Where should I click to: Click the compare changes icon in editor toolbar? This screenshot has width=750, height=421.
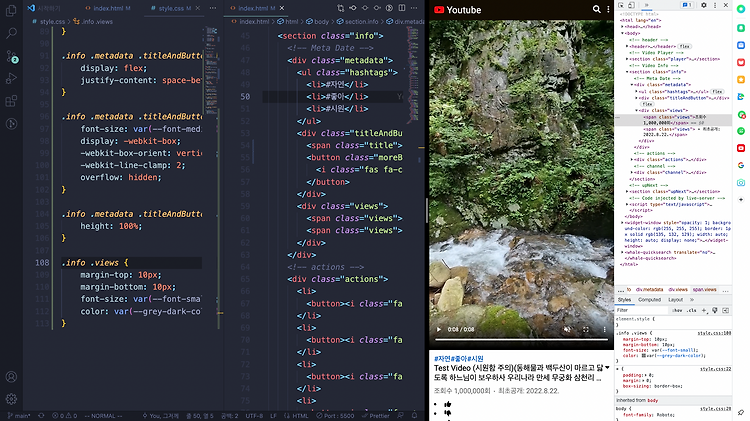341,8
